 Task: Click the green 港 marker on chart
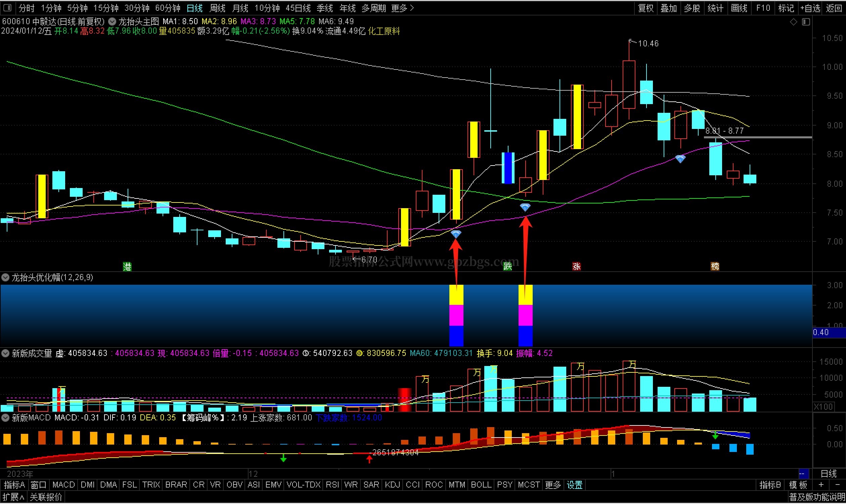pyautogui.click(x=127, y=267)
